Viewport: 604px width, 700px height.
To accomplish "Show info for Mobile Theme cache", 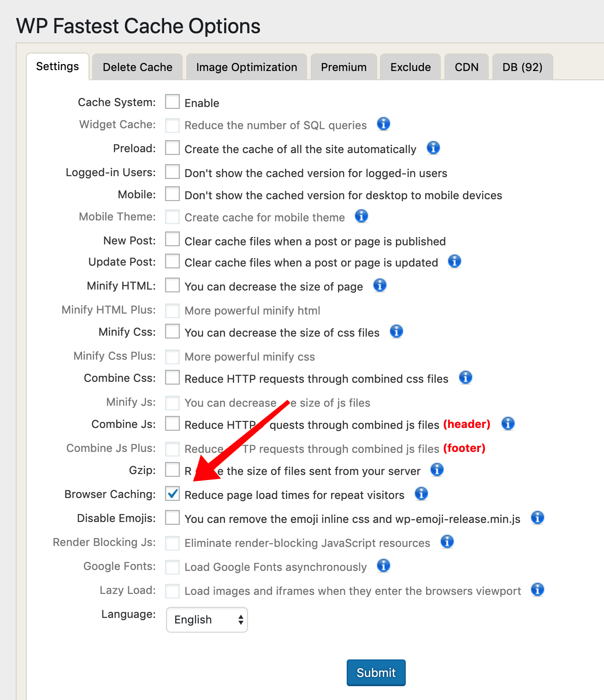I will (x=361, y=216).
